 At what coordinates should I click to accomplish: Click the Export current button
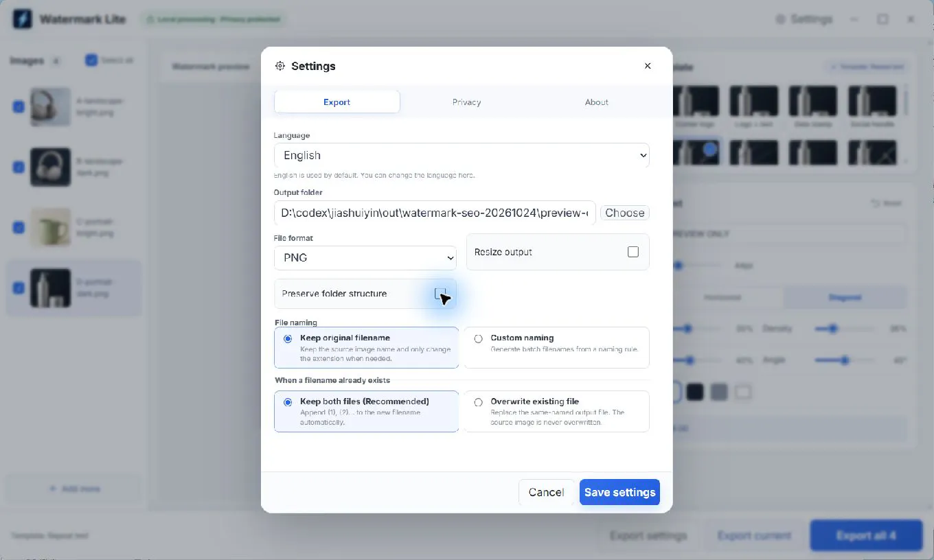coord(754,535)
